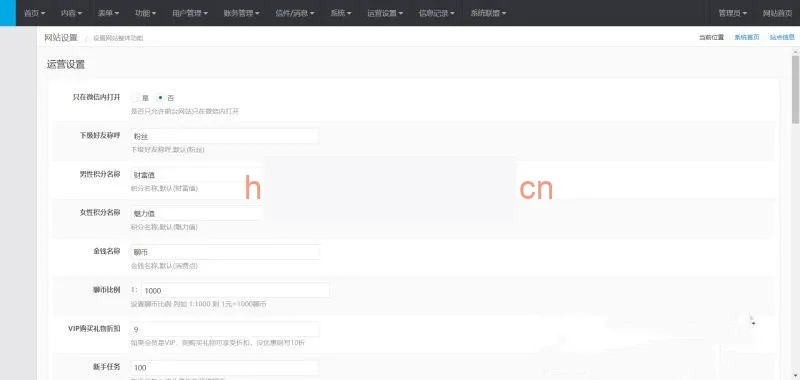Image resolution: width=800 pixels, height=380 pixels.
Task: Go to 网站首页 link
Action: 778,13
